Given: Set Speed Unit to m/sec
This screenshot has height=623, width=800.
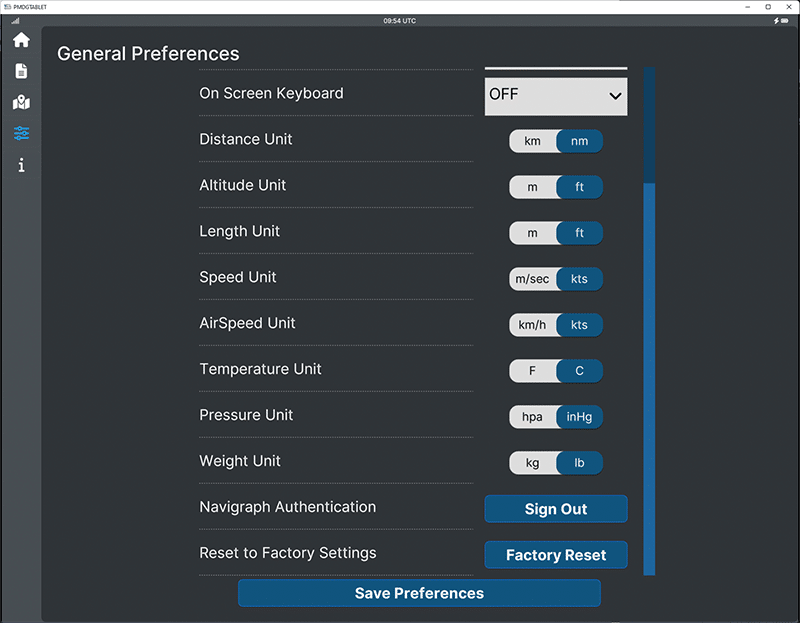Looking at the screenshot, I should [532, 279].
